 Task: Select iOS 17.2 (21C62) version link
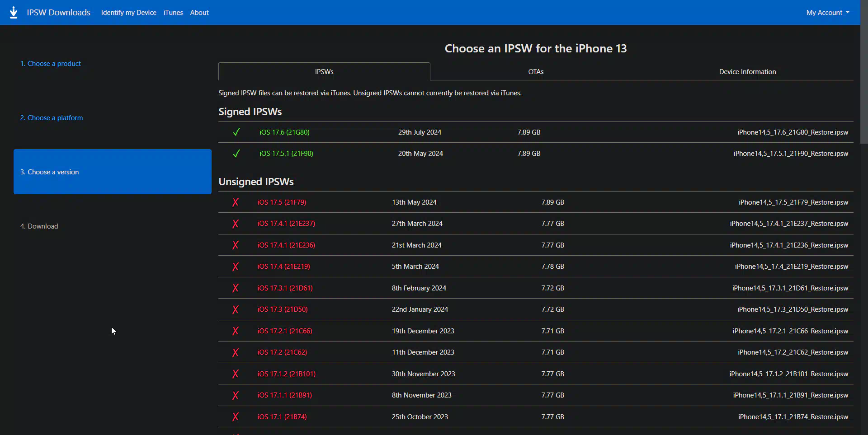(x=282, y=352)
